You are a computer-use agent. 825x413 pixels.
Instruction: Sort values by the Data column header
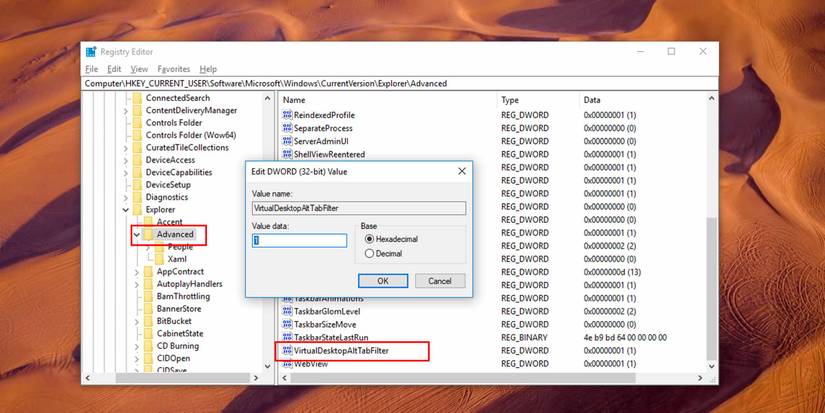(642, 100)
